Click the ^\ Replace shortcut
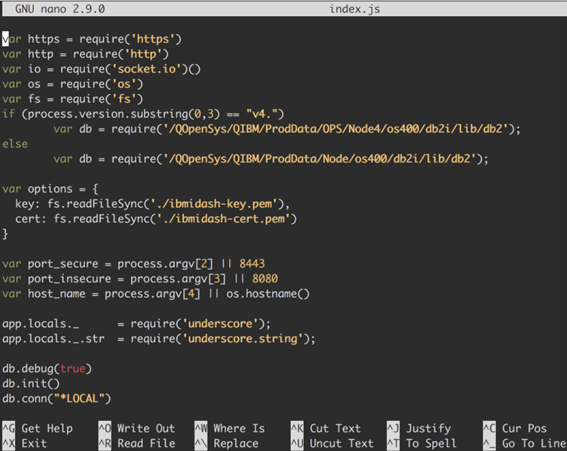The image size is (567, 451). (227, 443)
